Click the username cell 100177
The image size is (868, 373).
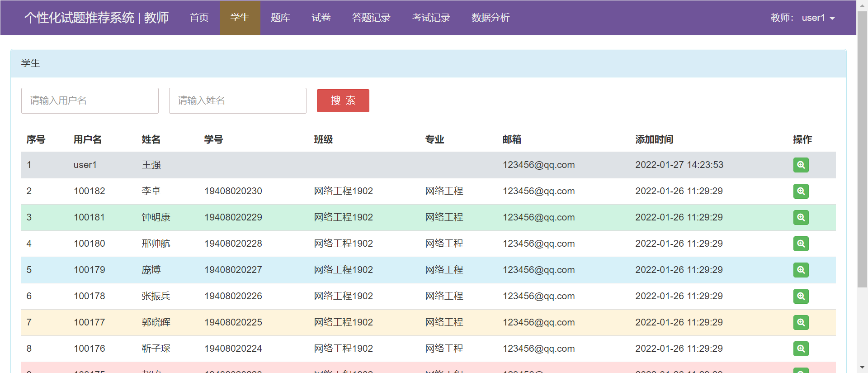pos(90,322)
